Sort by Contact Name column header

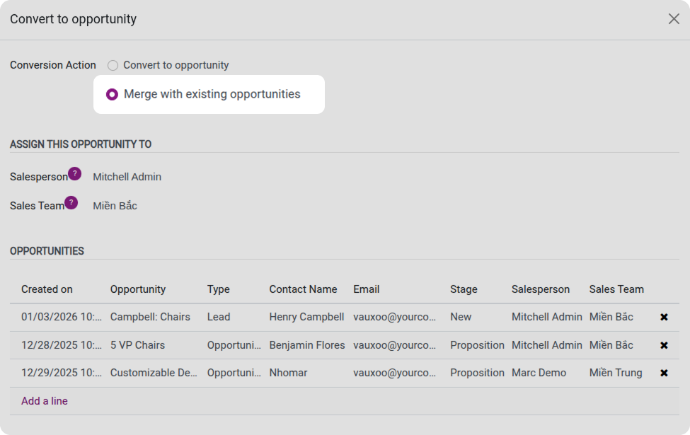(x=303, y=289)
